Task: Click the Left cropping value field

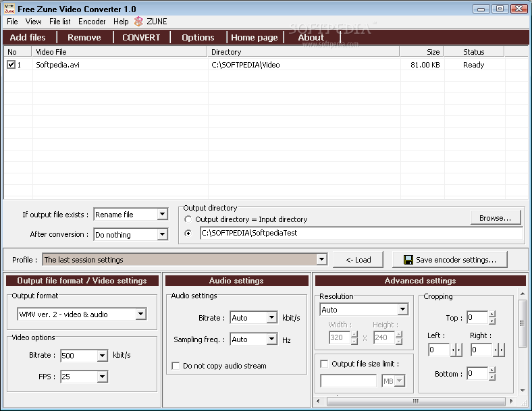Action: click(440, 350)
